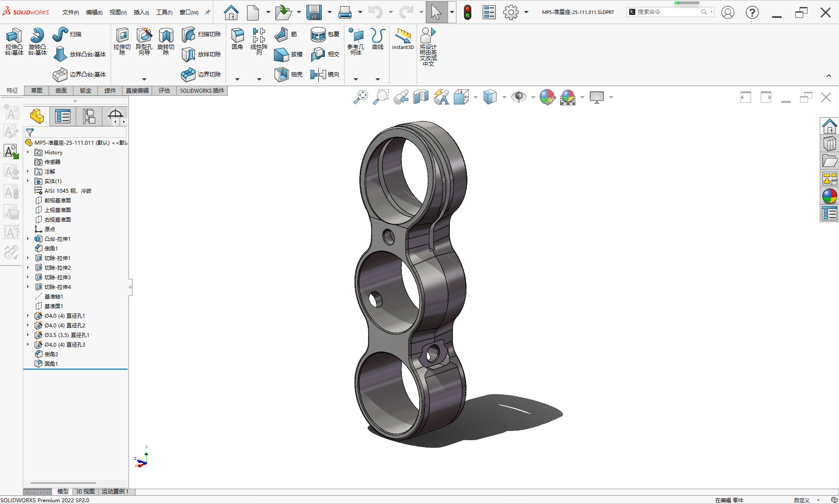Switch to the SOLIDWORKS 插件 tab
Image resolution: width=839 pixels, height=504 pixels.
(202, 90)
